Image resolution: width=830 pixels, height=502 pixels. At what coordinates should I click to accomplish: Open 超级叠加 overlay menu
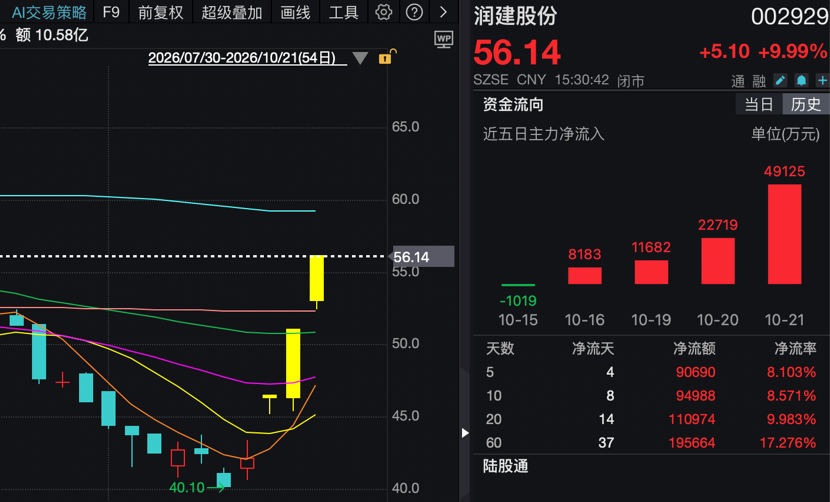(232, 12)
